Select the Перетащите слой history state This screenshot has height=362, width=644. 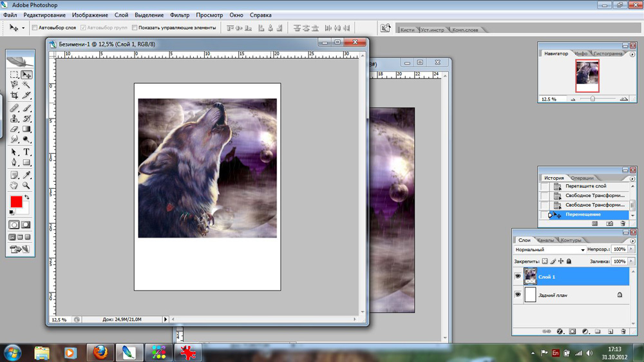click(585, 186)
